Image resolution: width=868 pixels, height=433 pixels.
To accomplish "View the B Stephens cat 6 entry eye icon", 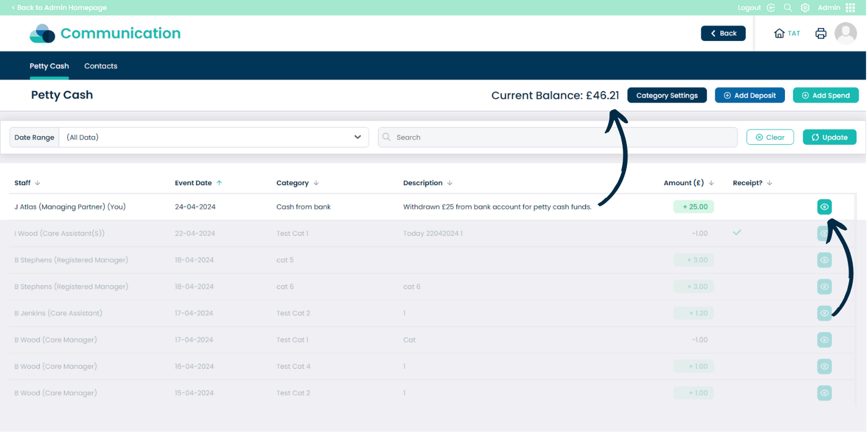I will pyautogui.click(x=825, y=286).
